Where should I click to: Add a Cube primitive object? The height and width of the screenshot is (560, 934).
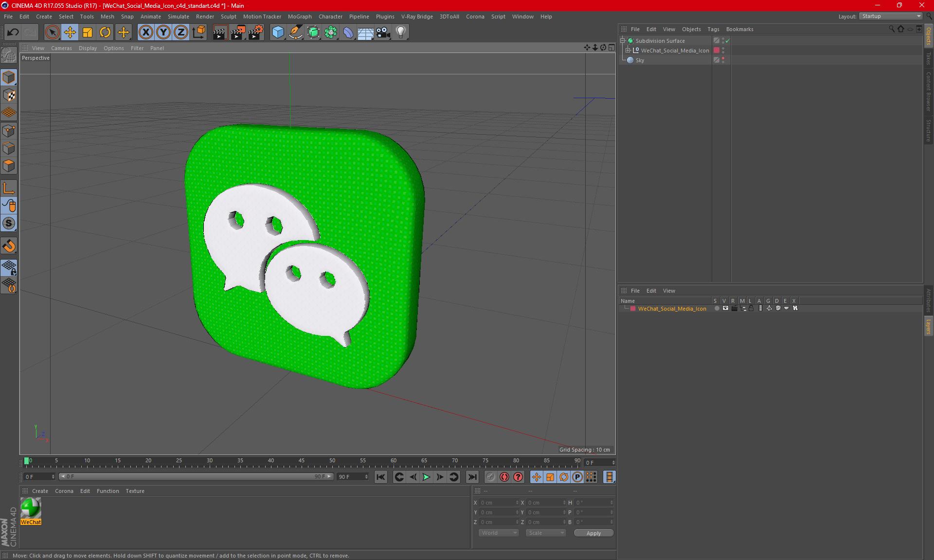[x=278, y=32]
